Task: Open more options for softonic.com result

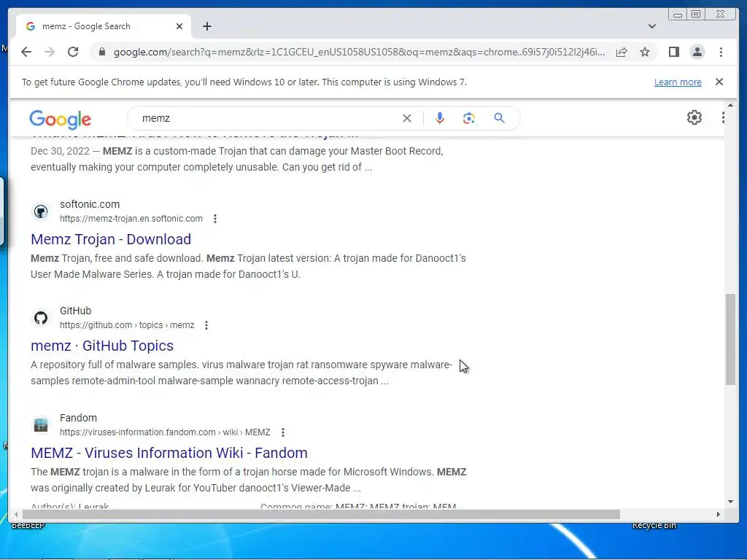Action: (215, 219)
